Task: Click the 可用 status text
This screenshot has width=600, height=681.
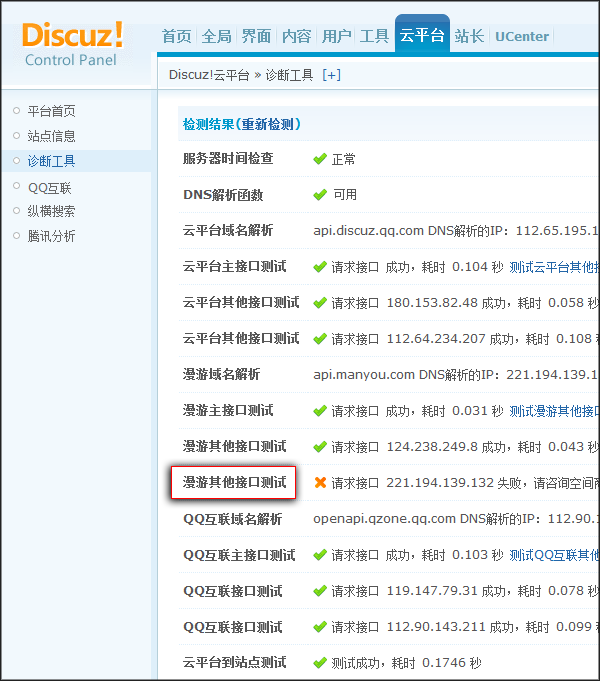Action: (x=345, y=195)
